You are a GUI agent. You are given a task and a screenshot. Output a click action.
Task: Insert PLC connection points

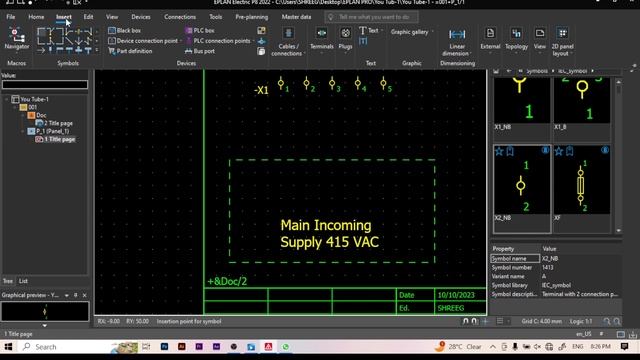(218, 41)
